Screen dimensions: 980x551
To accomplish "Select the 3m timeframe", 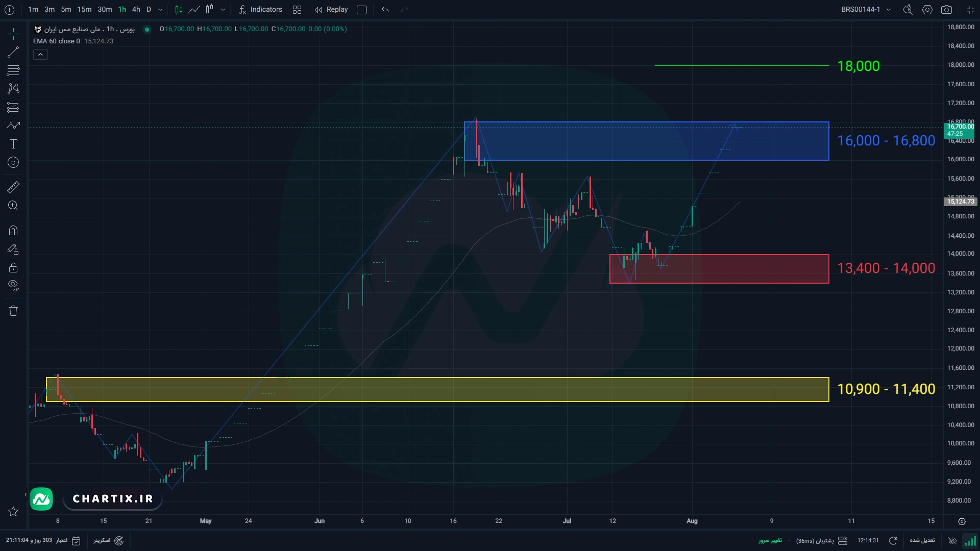I will click(50, 10).
